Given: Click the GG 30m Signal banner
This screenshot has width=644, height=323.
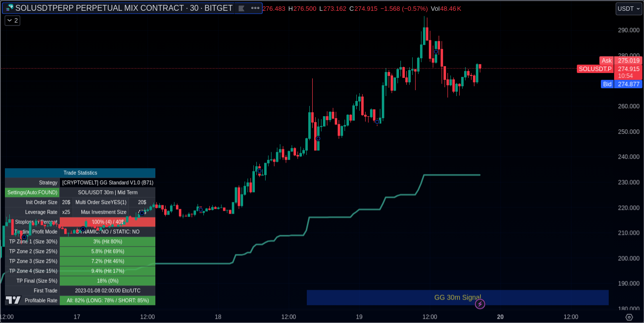Looking at the screenshot, I should [x=457, y=297].
